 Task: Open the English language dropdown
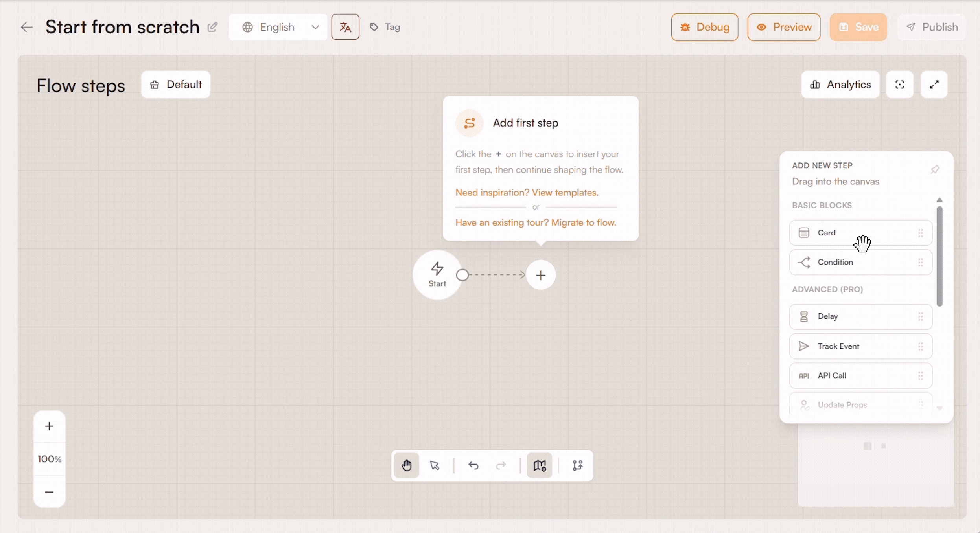pos(278,27)
